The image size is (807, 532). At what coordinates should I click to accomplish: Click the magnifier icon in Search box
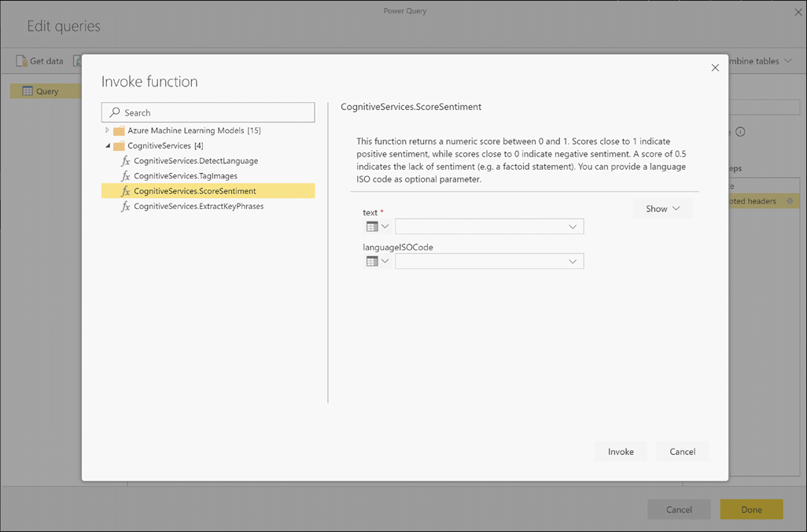(115, 112)
